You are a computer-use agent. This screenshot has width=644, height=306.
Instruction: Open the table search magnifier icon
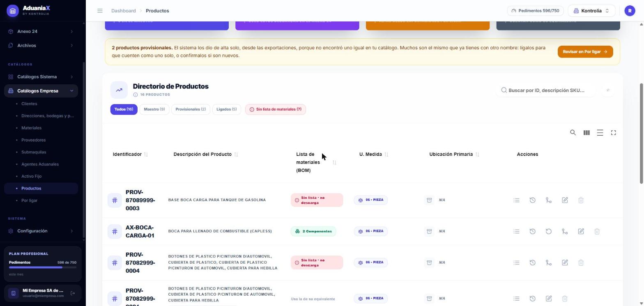[573, 132]
